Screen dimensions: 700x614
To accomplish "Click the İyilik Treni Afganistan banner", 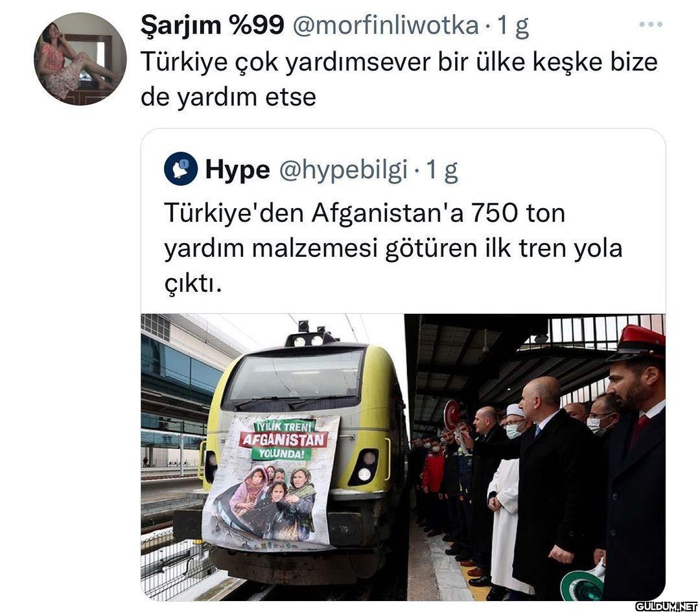I will tap(271, 482).
